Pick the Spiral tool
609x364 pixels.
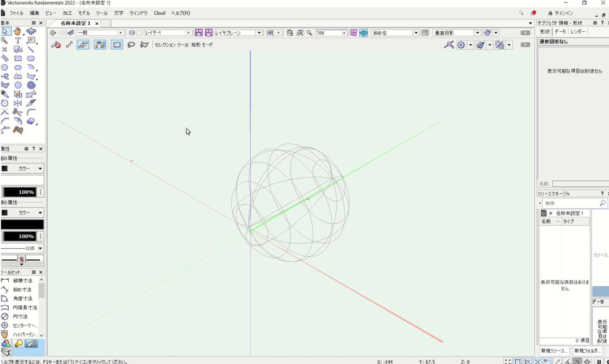click(31, 84)
